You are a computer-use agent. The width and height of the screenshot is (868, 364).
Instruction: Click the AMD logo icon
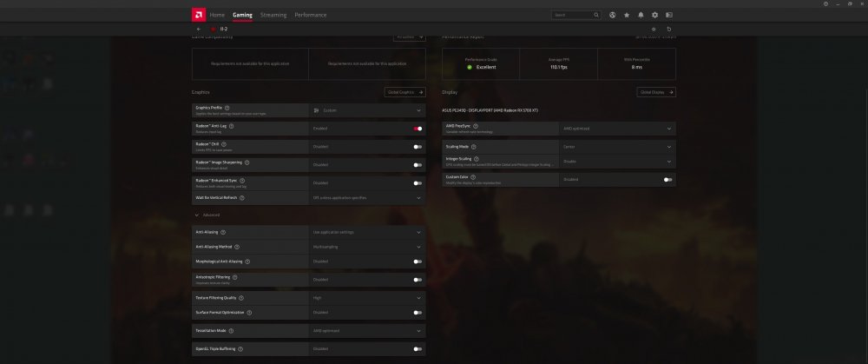coord(199,15)
